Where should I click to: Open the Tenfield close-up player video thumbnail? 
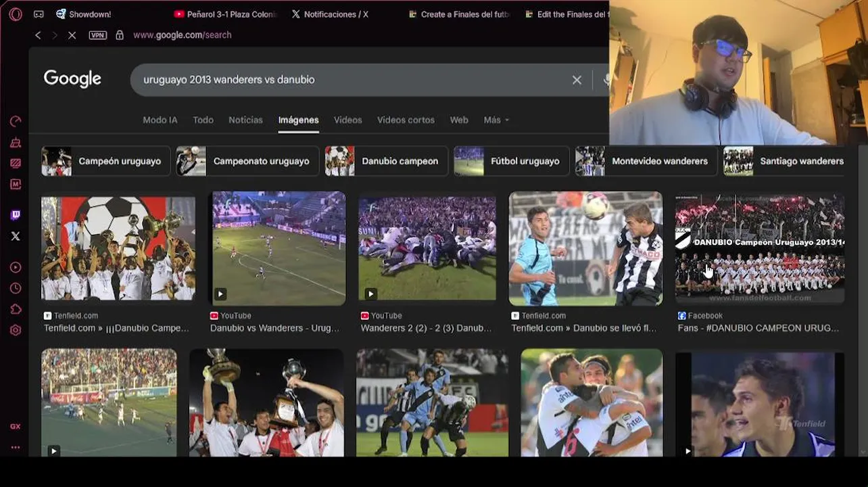(760, 404)
